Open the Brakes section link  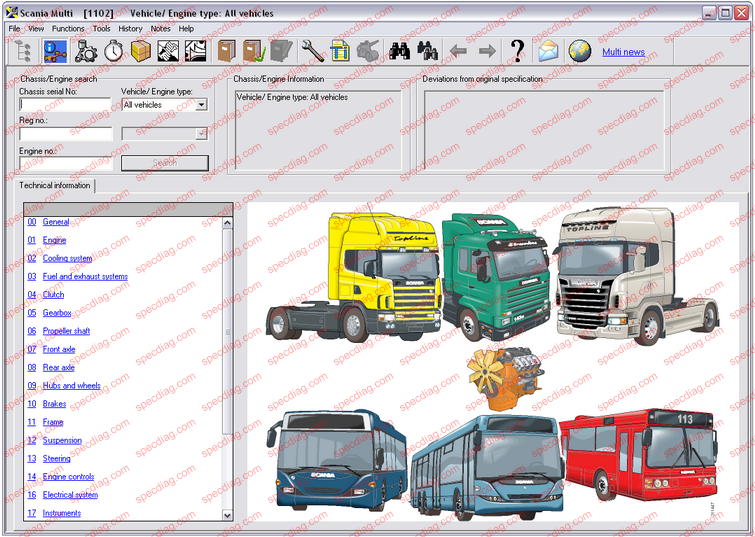tap(54, 404)
